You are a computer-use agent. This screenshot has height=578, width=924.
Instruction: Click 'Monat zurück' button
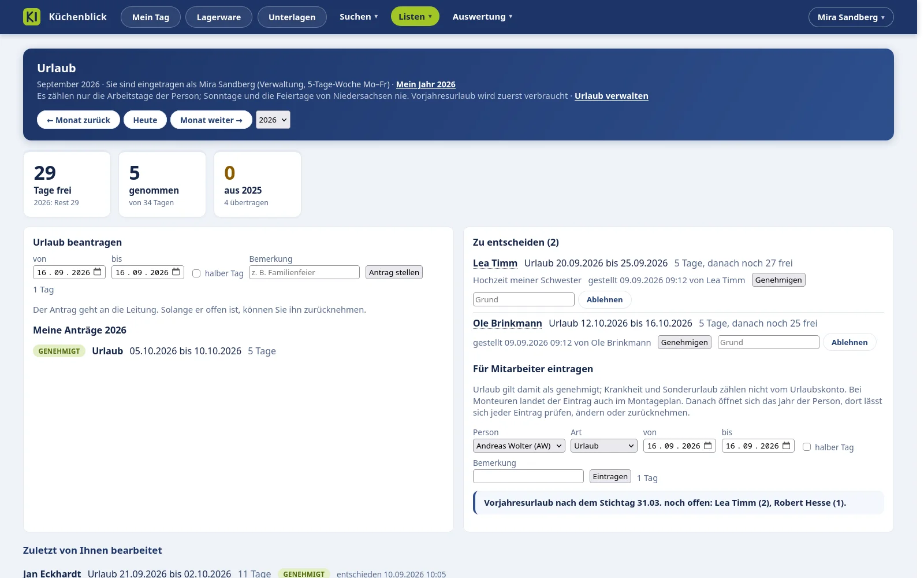(79, 120)
